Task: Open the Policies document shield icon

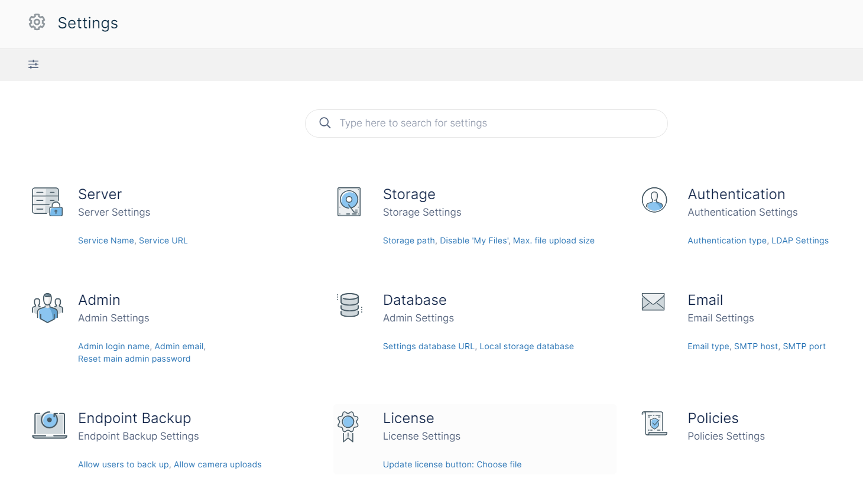Action: [x=654, y=424]
